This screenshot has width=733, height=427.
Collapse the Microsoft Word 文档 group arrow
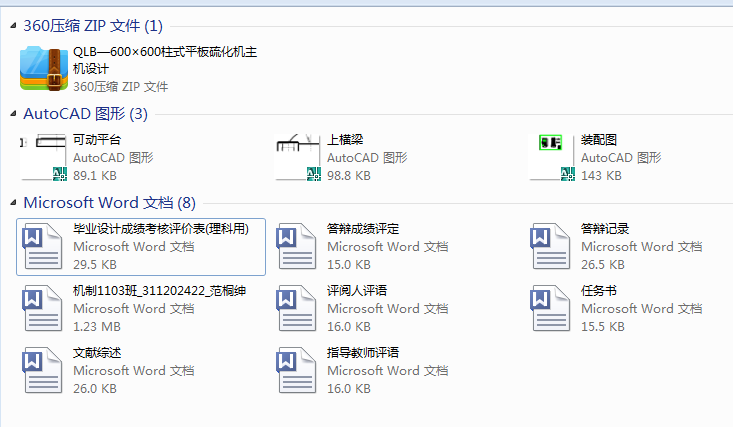click(14, 203)
